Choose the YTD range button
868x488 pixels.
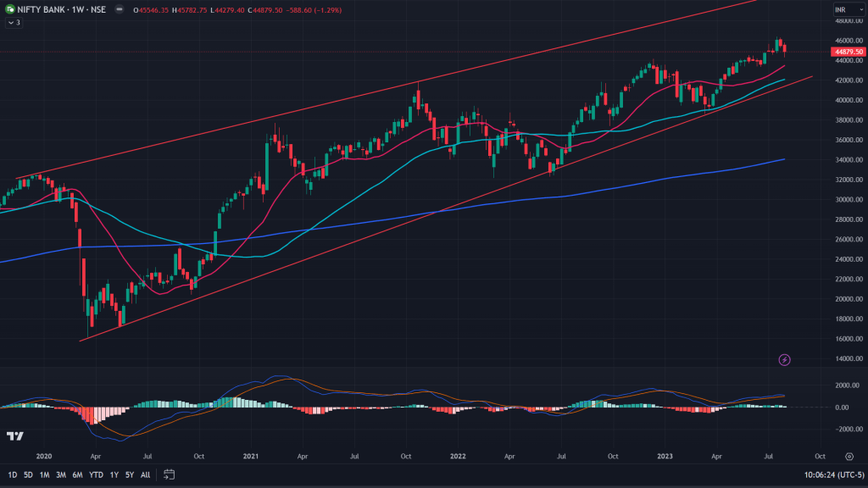pos(95,474)
